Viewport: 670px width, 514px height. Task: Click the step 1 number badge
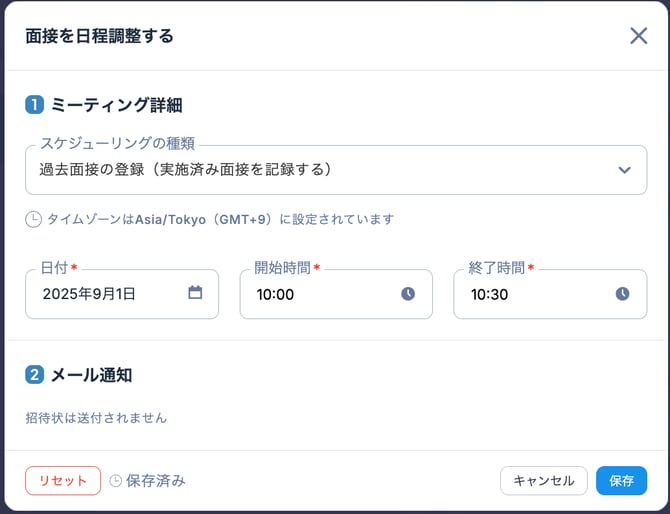tap(35, 104)
